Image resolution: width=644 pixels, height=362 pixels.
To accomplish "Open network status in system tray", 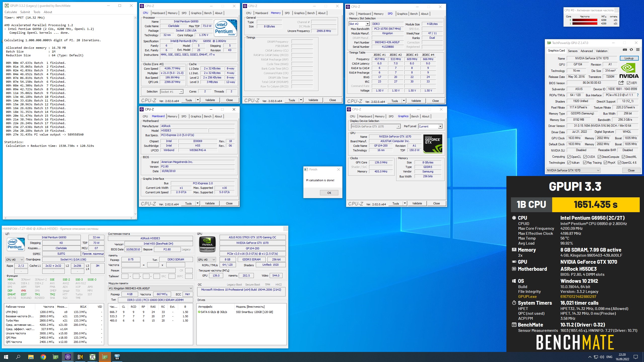I will tap(596, 357).
